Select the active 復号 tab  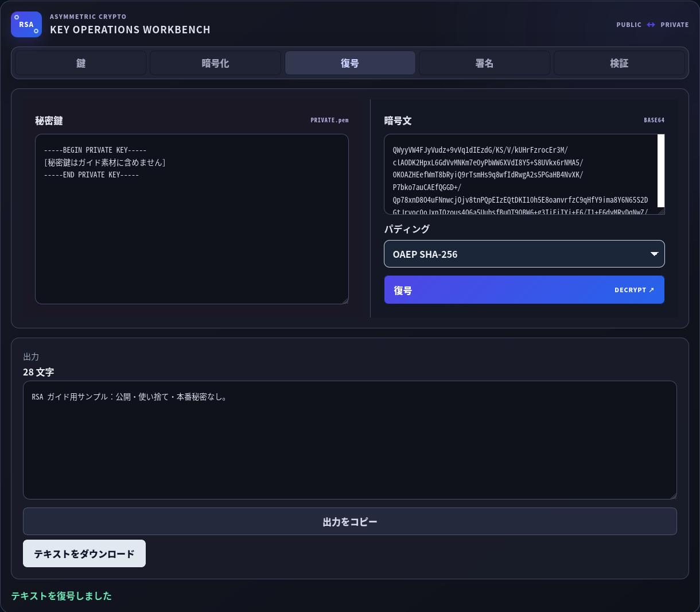point(350,63)
